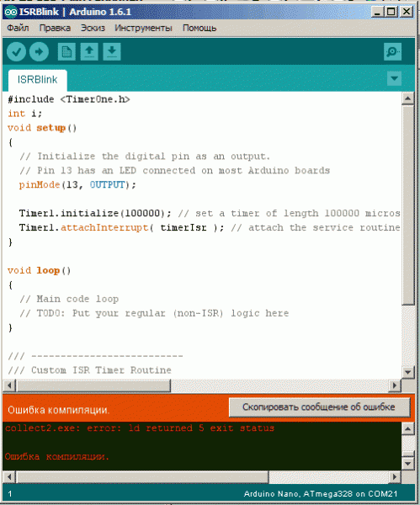Open the Правка menu
420x505 pixels.
point(55,28)
